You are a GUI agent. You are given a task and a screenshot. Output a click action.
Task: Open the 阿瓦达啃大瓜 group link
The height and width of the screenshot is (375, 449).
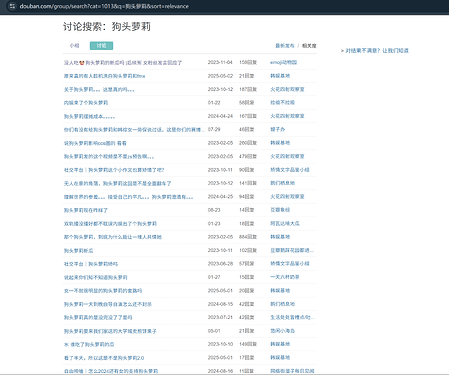pyautogui.click(x=285, y=223)
